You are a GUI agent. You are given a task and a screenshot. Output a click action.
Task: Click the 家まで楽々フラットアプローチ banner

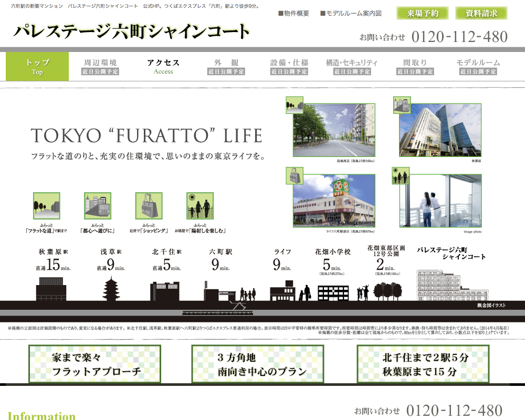tap(95, 364)
